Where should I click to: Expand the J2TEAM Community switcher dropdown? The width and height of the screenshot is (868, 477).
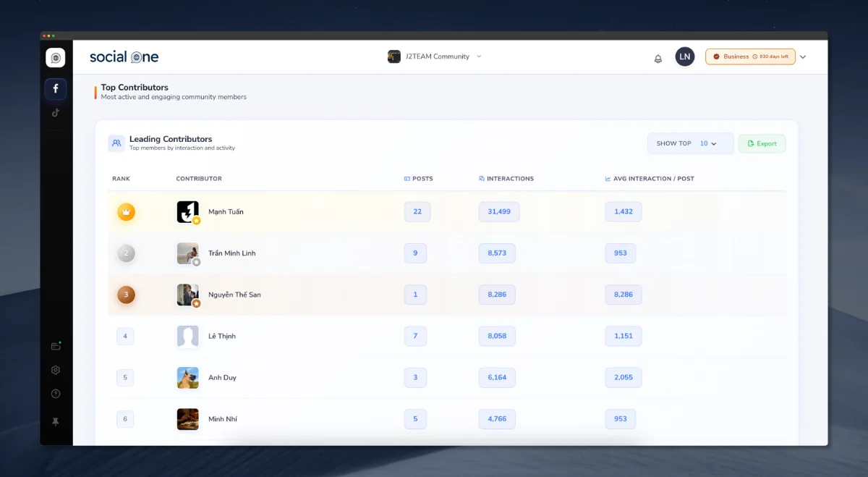(477, 56)
